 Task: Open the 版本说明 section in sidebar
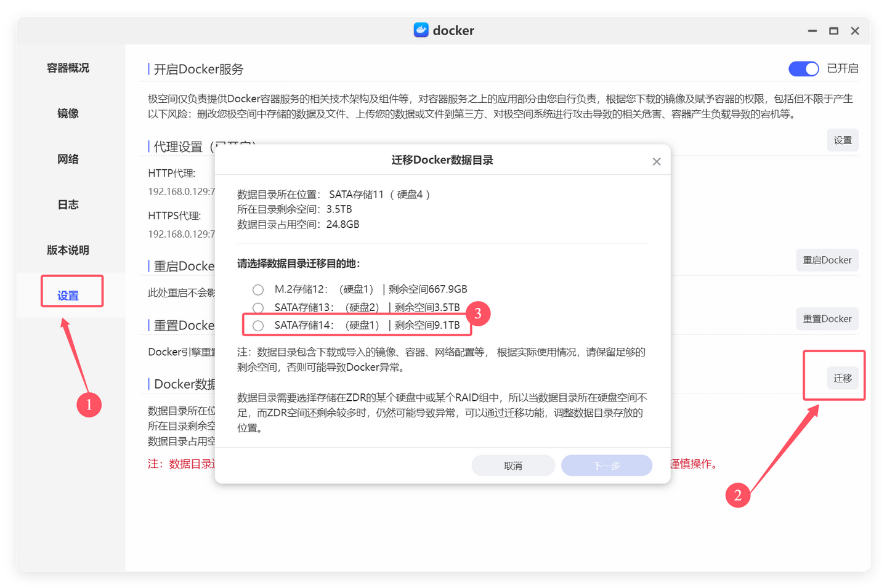pyautogui.click(x=68, y=250)
